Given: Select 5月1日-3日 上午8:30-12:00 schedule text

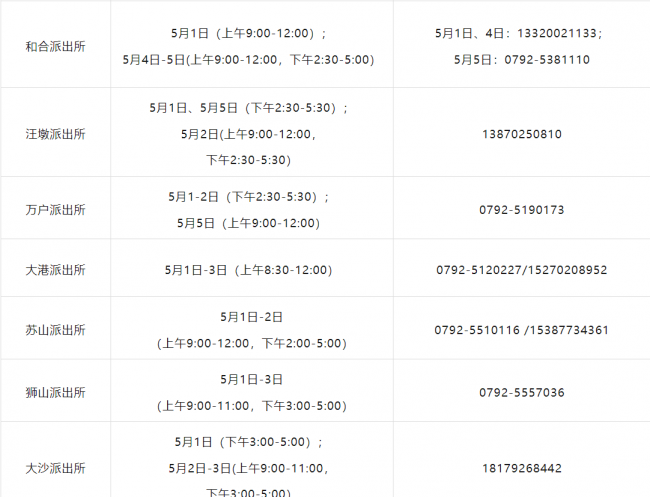Looking at the screenshot, I should (x=249, y=270).
